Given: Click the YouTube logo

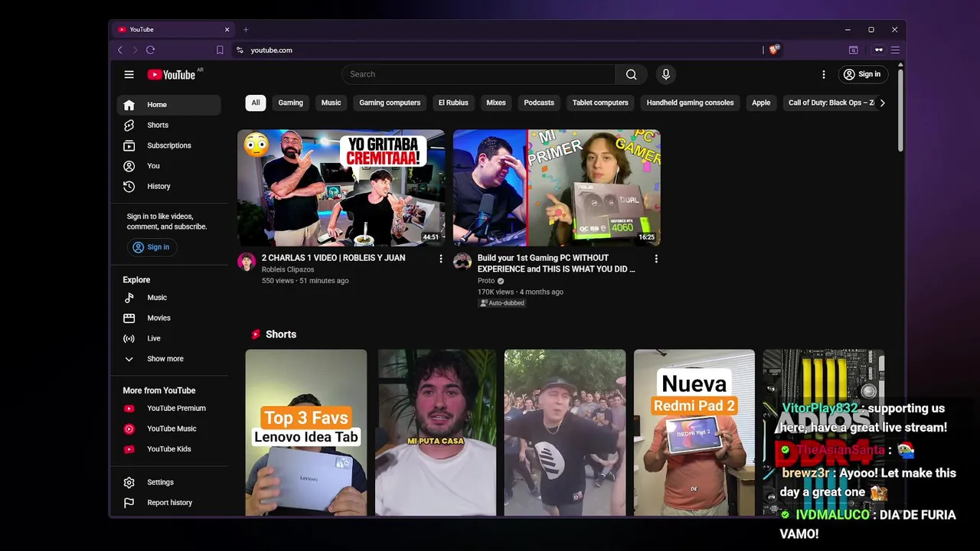Looking at the screenshot, I should (171, 74).
